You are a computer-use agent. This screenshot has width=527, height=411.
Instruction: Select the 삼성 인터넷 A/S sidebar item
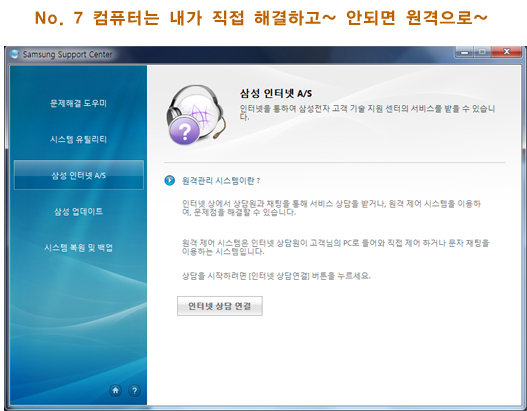click(x=79, y=175)
